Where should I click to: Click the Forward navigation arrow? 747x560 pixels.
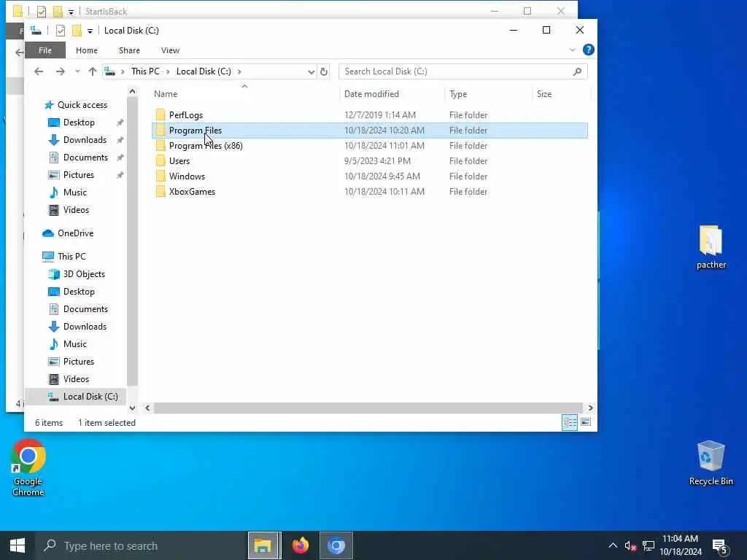(60, 71)
